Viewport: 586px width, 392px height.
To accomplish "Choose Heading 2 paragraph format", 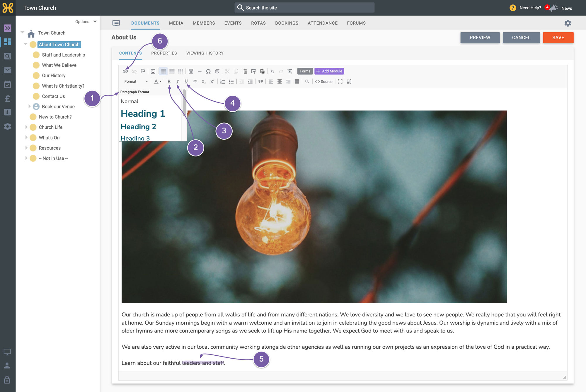I will pos(138,127).
